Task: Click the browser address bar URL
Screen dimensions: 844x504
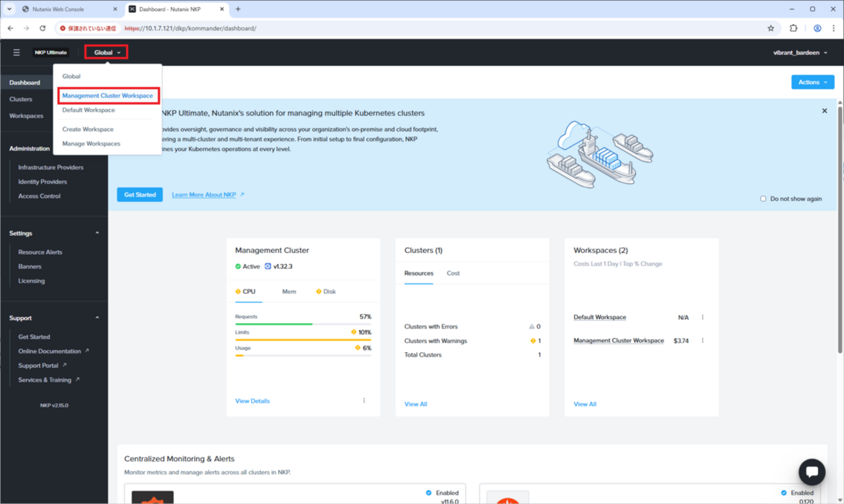Action: coord(191,29)
